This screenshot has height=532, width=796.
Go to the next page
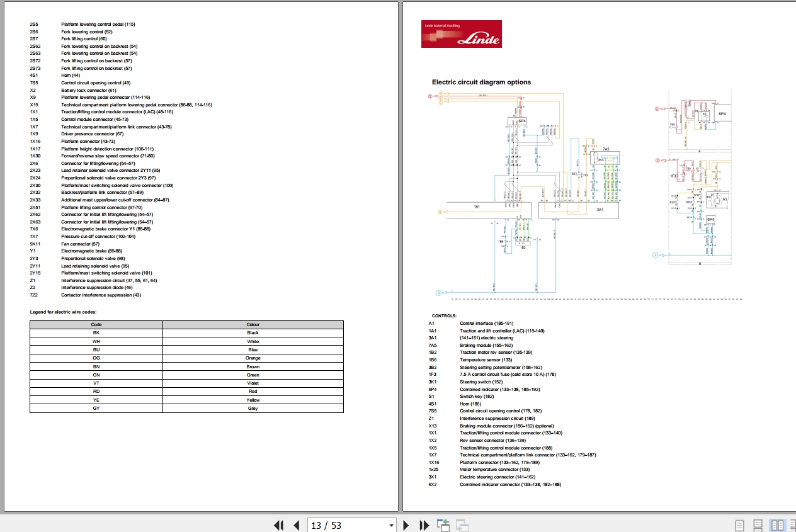(x=406, y=525)
